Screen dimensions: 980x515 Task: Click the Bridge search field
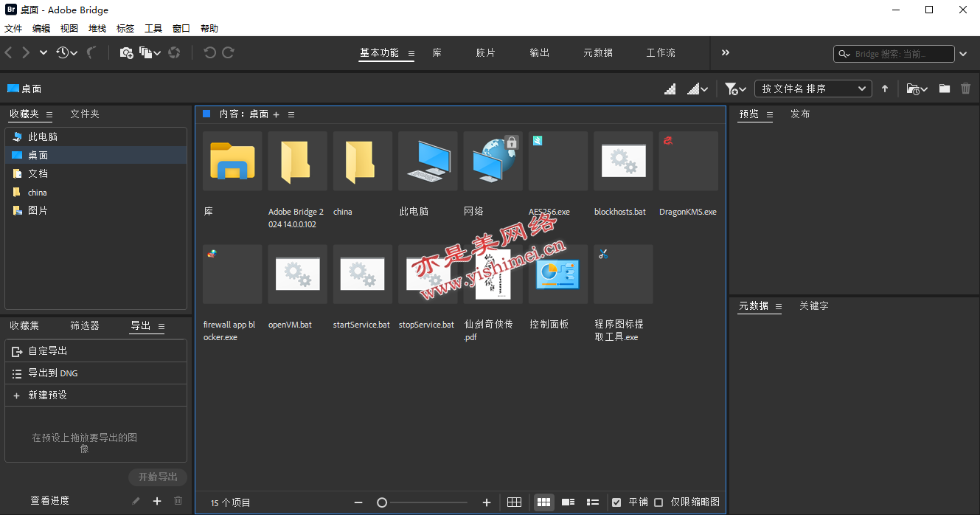click(894, 54)
